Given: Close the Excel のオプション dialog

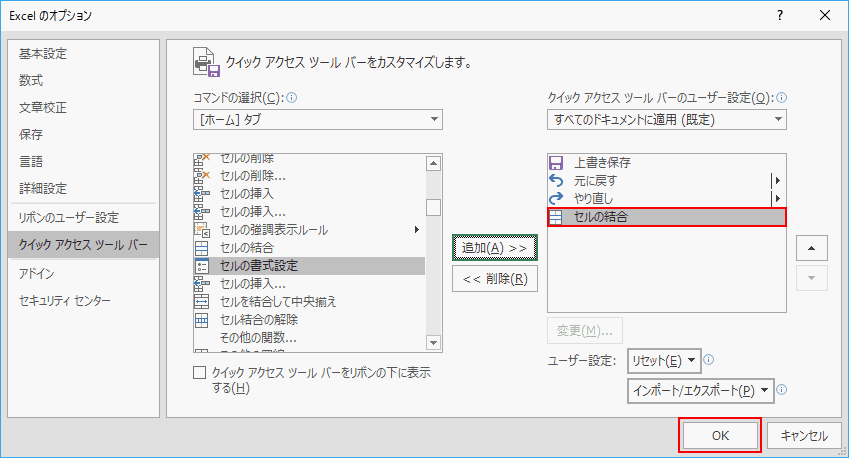Looking at the screenshot, I should tap(825, 15).
